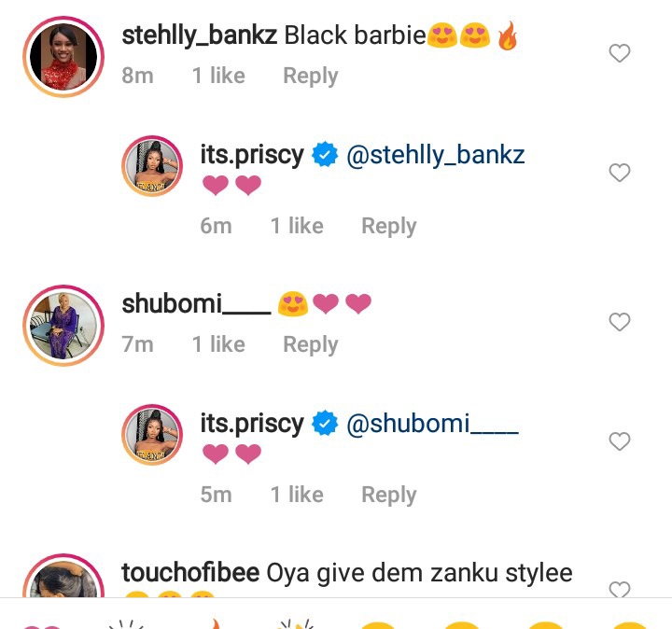
Task: Open its.priscy avatar on second reply
Action: point(152,435)
